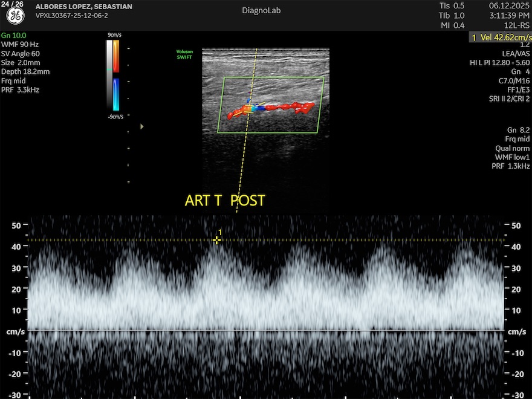Click the 12L-RS probe label
This screenshot has height=399, width=532.
(x=516, y=25)
